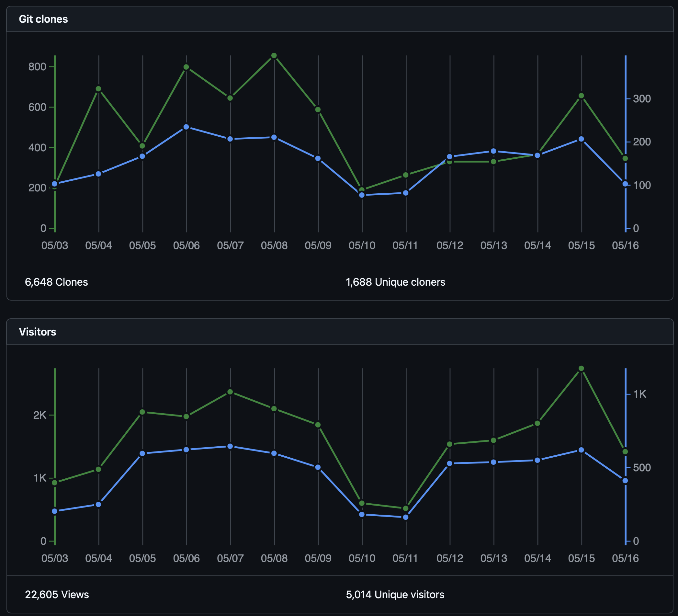Click the blue unique cloners point for 05/11
This screenshot has width=678, height=616.
[x=406, y=193]
